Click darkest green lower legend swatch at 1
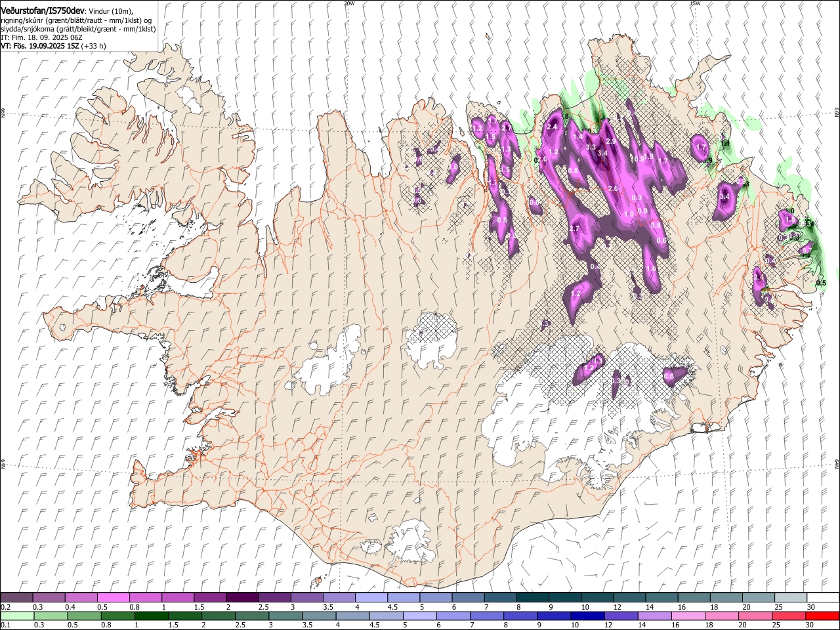840x630 pixels. coord(150,616)
